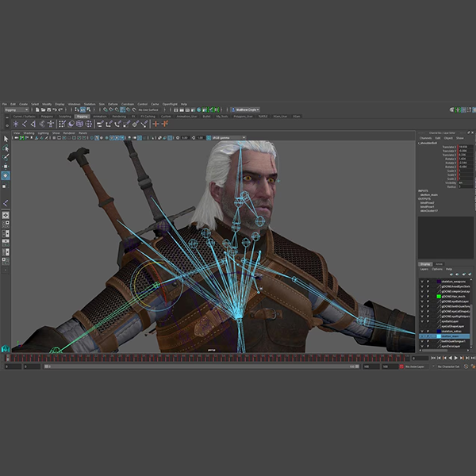Toggle V visibility for skeleton_weapons layer
Viewport: 476px width, 476px height.
422,282
